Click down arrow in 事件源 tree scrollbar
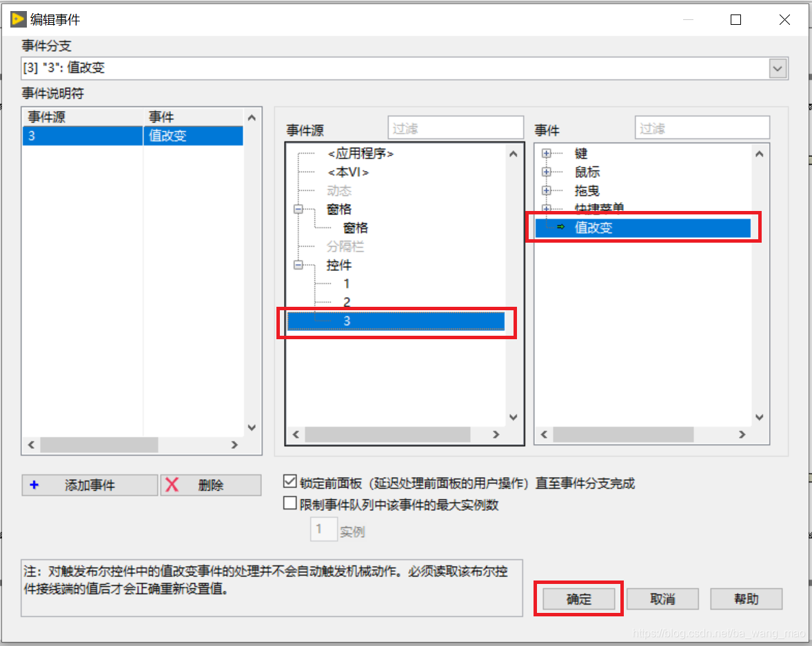Viewport: 812px width, 646px height. pos(514,417)
